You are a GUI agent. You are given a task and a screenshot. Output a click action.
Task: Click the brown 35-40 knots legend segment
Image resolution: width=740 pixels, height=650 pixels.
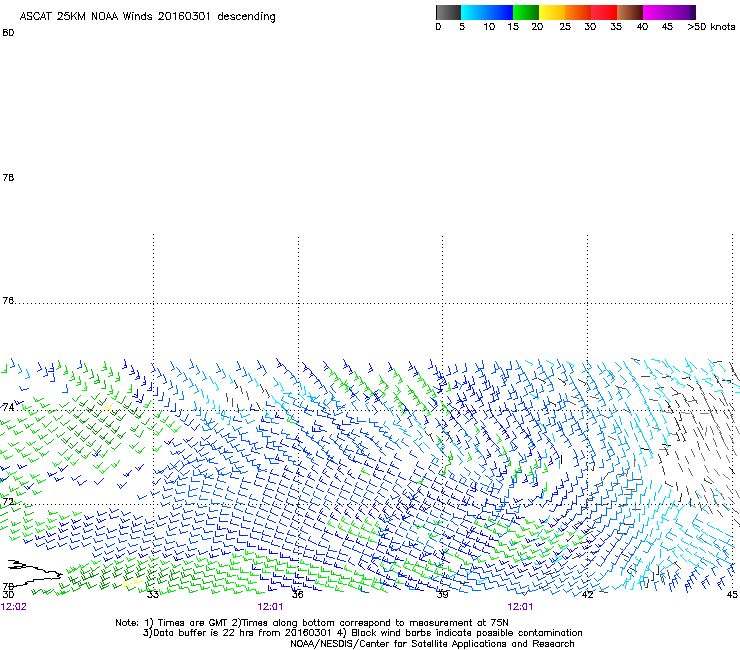tap(630, 12)
